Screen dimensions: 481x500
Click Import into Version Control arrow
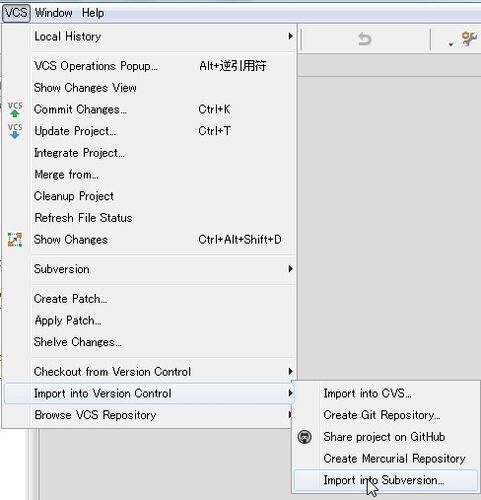coord(291,393)
